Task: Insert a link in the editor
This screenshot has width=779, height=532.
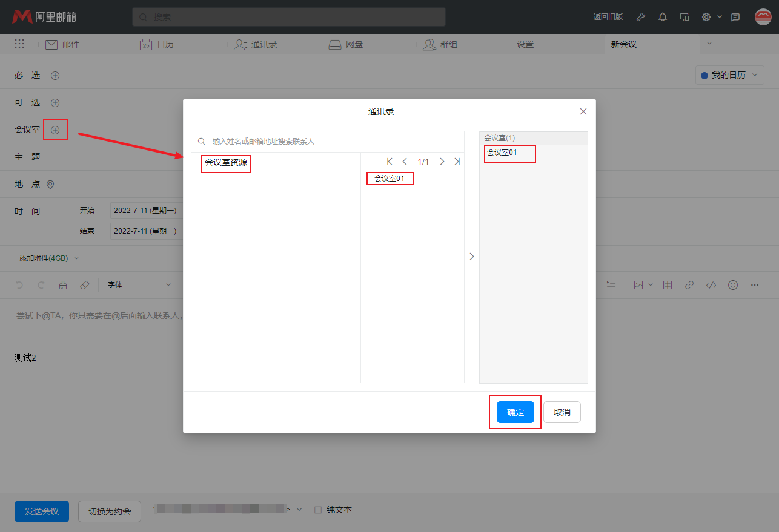Action: [x=689, y=284]
